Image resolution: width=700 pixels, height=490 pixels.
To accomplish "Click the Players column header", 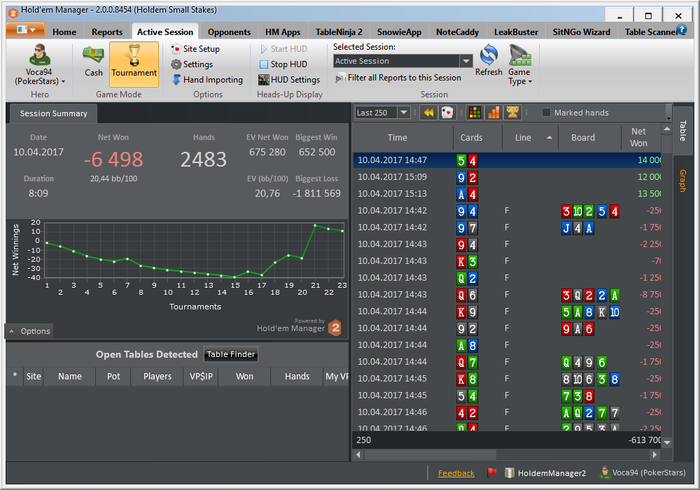I will click(157, 376).
